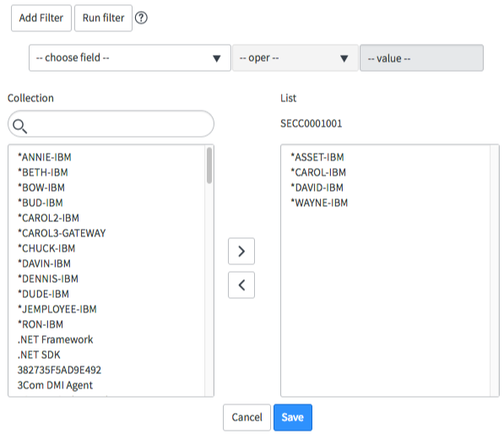Viewport: 504px width, 434px height.
Task: Select *JEMPLOYEE-IBM in Collection
Action: pyautogui.click(x=57, y=309)
